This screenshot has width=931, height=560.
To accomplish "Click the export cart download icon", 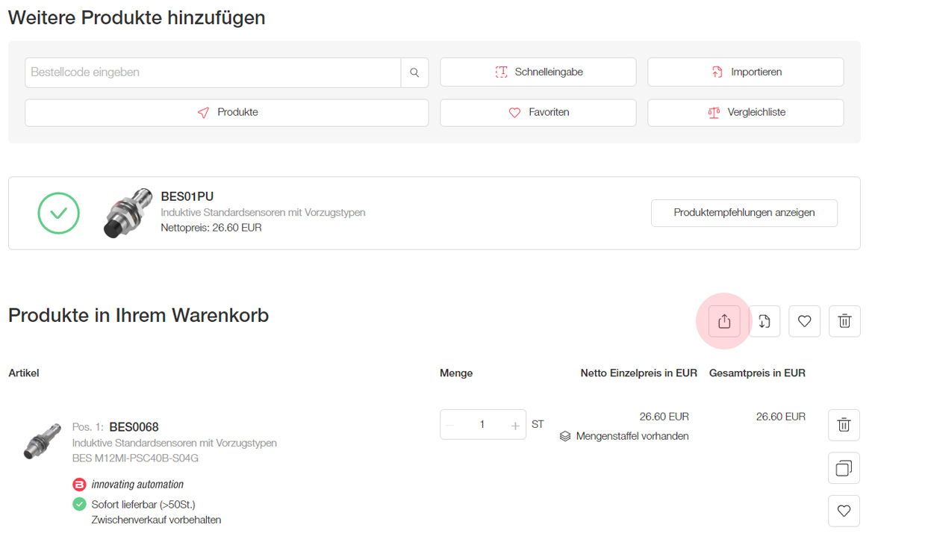I will 765,321.
